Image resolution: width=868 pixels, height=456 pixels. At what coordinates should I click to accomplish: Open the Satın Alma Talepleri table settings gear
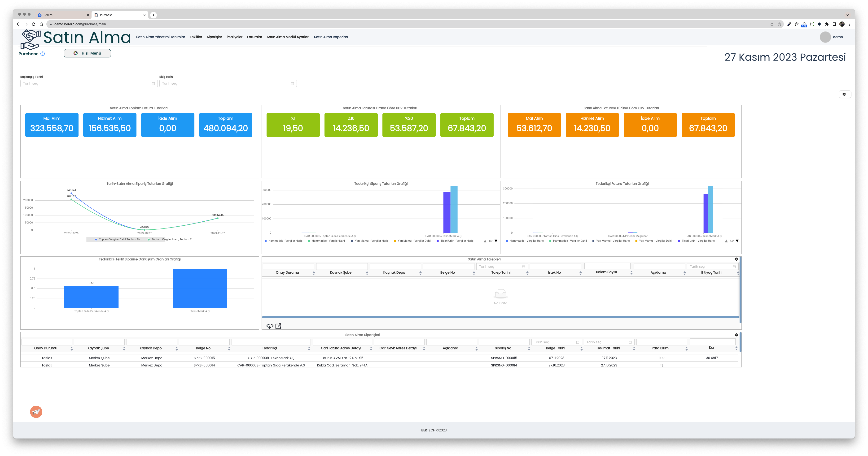point(736,259)
